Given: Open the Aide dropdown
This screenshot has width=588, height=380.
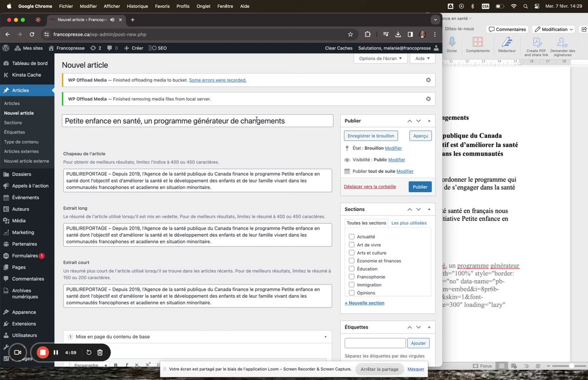Looking at the screenshot, I should (x=422, y=58).
